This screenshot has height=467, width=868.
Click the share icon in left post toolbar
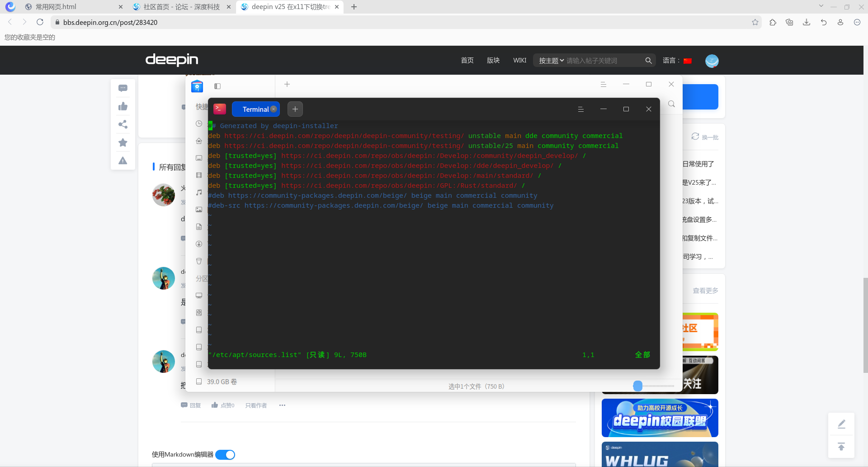tap(123, 124)
